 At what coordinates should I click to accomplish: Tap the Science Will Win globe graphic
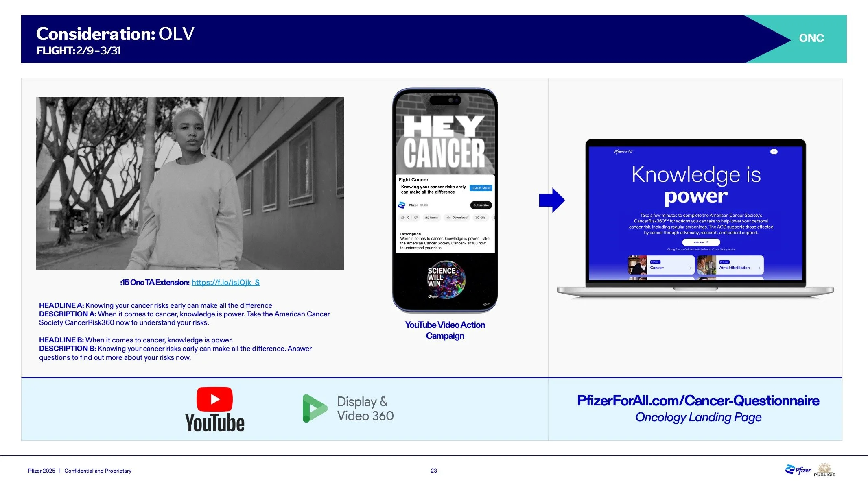tap(446, 279)
